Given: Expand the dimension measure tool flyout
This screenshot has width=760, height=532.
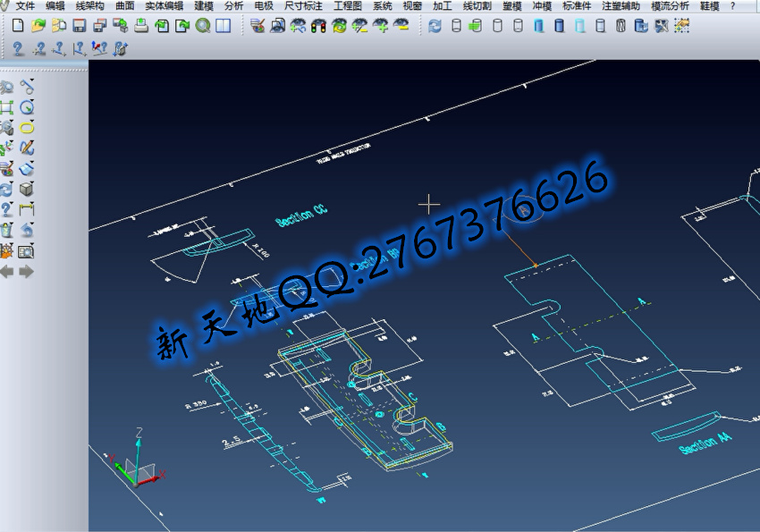Looking at the screenshot, I should pos(33,204).
